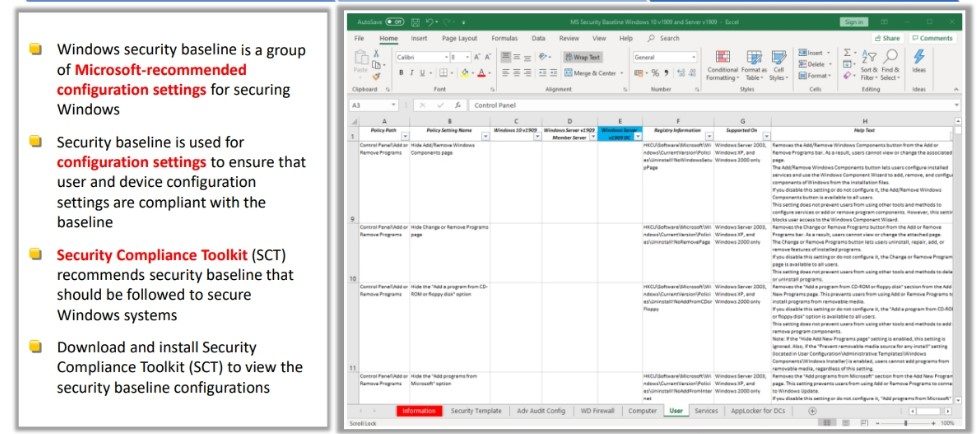Apply Bold formatting
This screenshot has width=977, height=434.
tap(401, 73)
